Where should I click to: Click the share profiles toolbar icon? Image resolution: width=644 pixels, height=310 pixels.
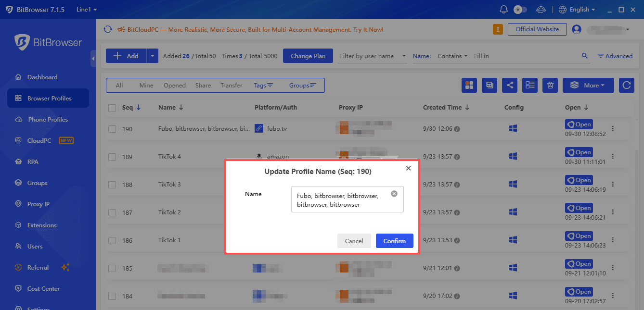point(510,85)
